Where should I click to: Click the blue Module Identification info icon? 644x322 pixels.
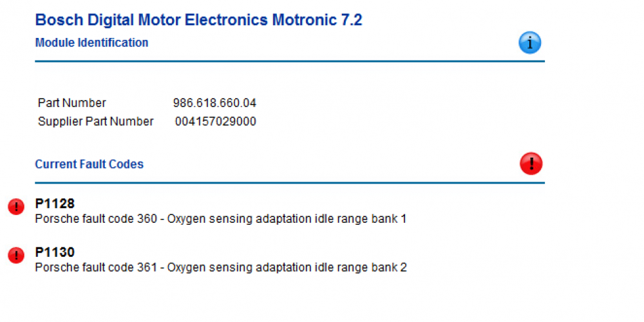[x=530, y=43]
